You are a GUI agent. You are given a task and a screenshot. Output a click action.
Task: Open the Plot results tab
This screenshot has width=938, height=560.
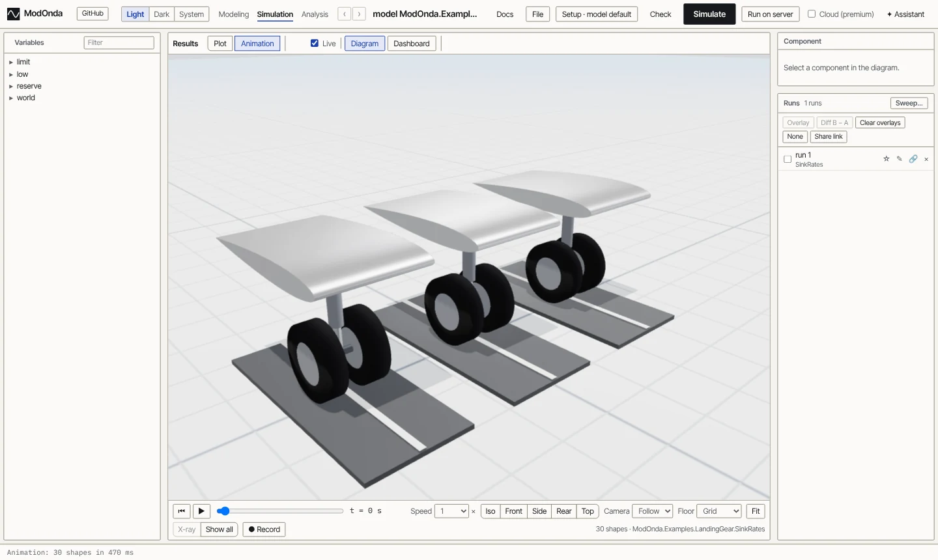point(220,44)
